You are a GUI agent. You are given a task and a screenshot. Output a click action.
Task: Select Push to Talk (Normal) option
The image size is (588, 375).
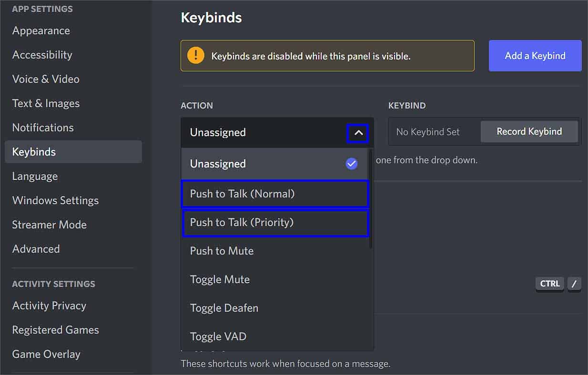click(x=275, y=194)
